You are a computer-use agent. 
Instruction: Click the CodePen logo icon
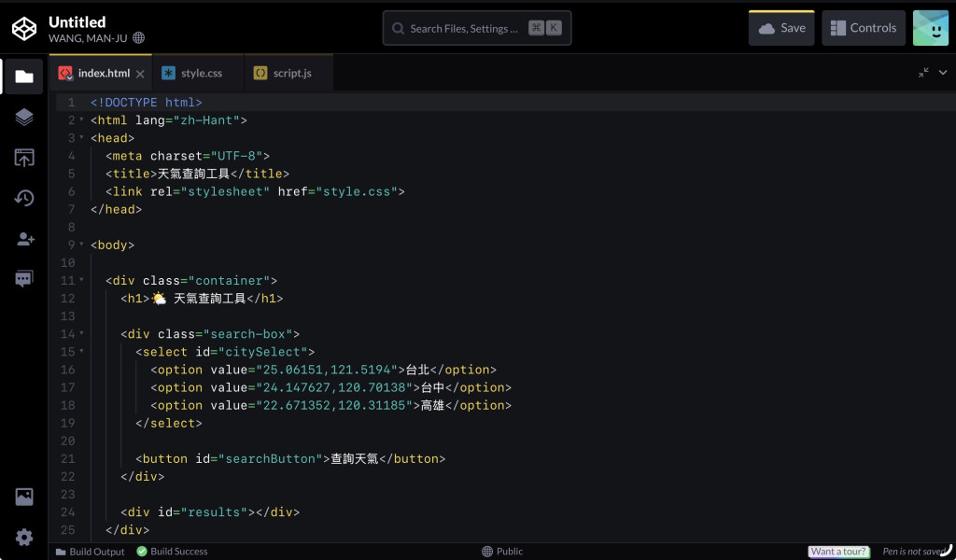tap(24, 29)
